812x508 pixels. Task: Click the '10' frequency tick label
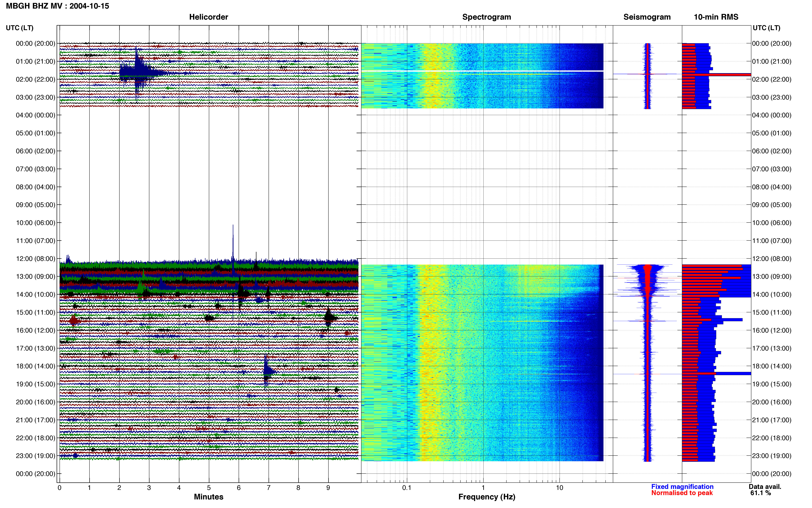[x=559, y=488]
